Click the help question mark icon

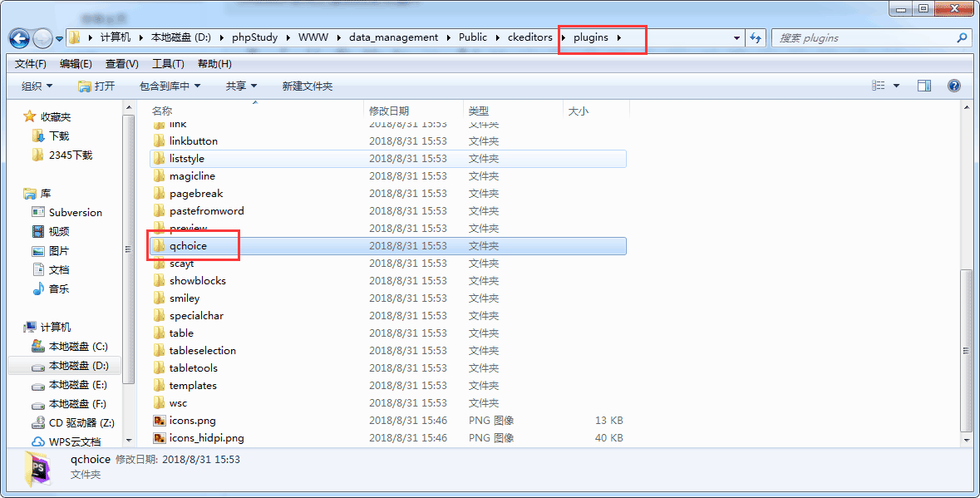click(953, 86)
